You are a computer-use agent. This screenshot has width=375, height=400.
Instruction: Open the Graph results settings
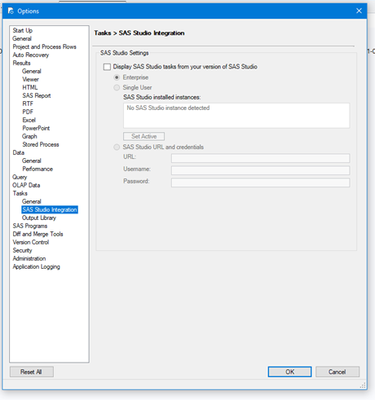point(30,136)
